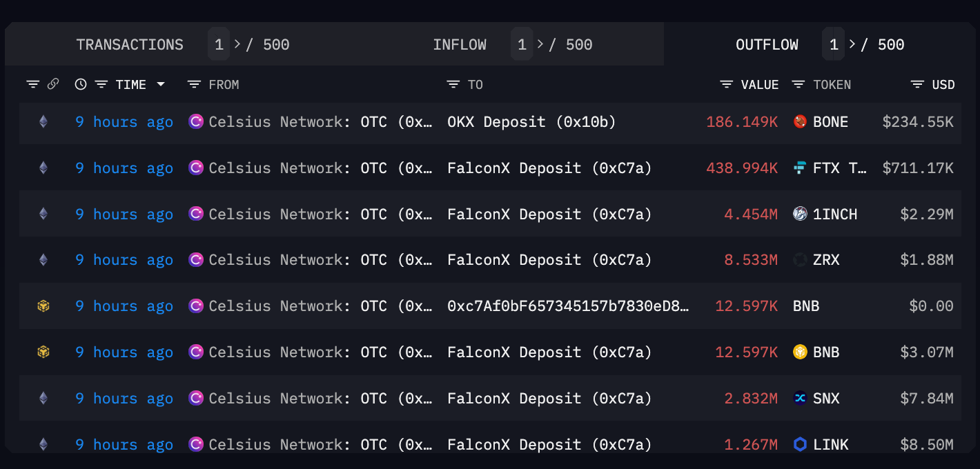Open the TIME column sort dropdown arrow

[161, 84]
